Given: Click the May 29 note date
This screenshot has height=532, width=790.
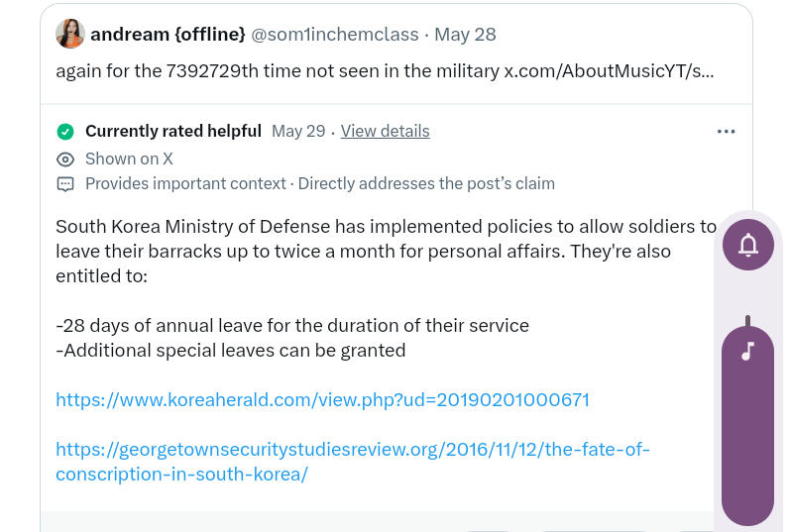Looking at the screenshot, I should (298, 132).
